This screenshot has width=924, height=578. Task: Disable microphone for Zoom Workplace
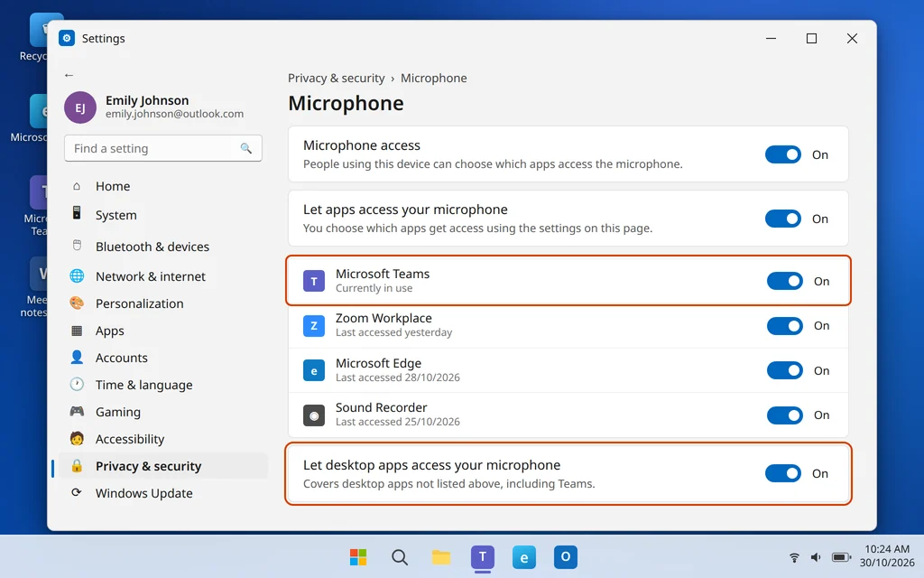[784, 325]
